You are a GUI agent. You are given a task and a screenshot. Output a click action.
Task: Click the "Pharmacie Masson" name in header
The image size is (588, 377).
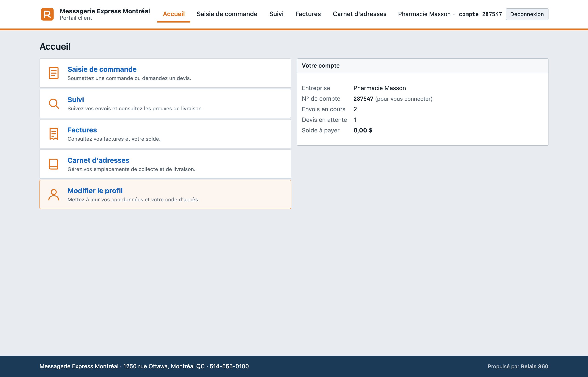pyautogui.click(x=424, y=14)
